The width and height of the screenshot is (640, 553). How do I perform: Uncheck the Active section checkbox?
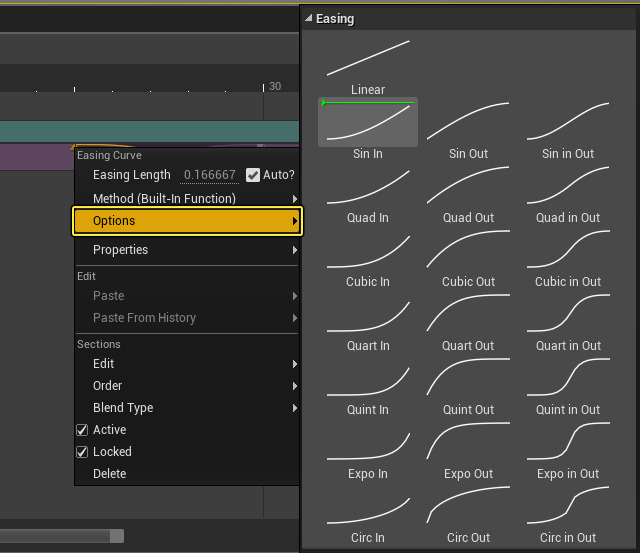click(x=82, y=430)
